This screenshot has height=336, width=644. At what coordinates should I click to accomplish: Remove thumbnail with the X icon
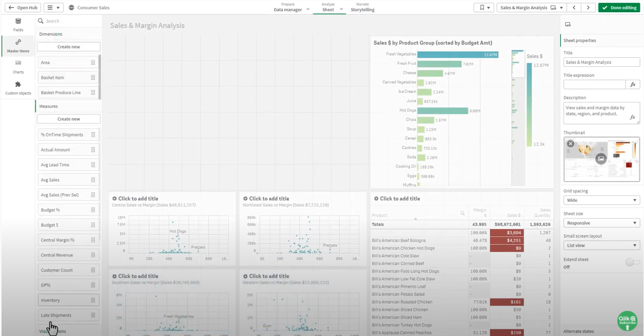pyautogui.click(x=570, y=143)
